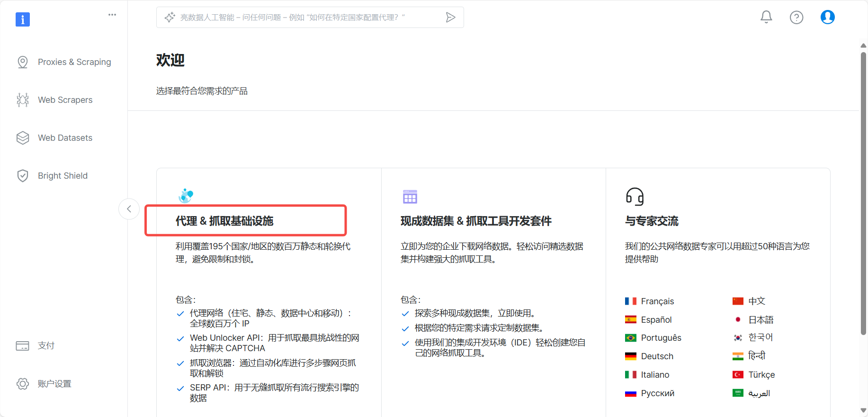Screen dimensions: 868x417
Task: Select 中文 language option
Action: 757,301
